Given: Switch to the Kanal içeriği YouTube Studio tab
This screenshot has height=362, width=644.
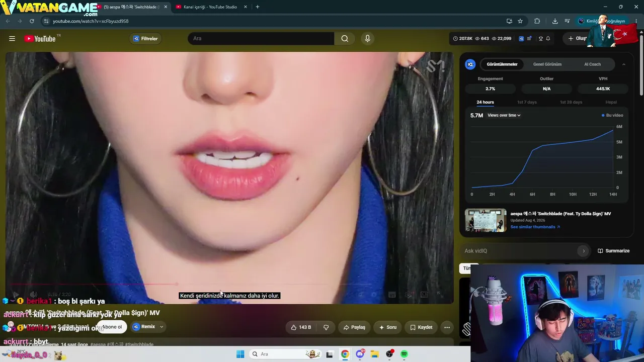Looking at the screenshot, I should [210, 7].
